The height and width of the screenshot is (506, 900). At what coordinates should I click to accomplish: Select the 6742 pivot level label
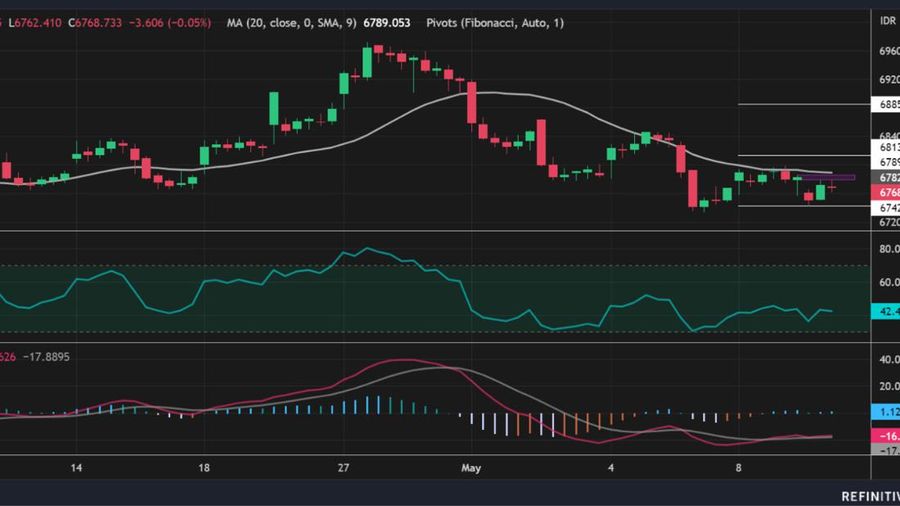tap(886, 208)
